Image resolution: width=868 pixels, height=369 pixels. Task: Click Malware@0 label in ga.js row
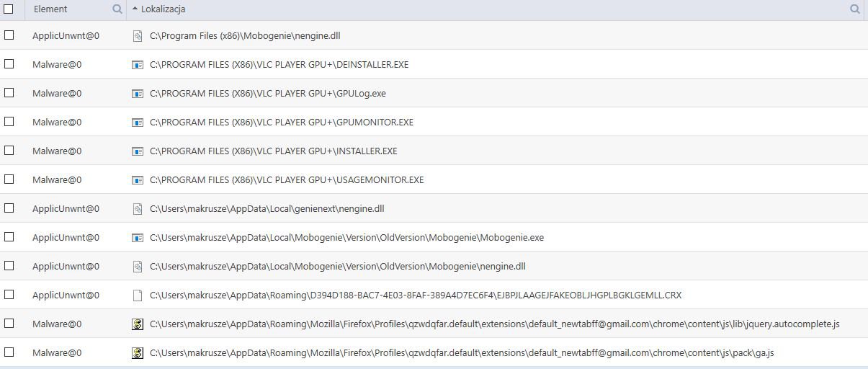pyautogui.click(x=57, y=352)
